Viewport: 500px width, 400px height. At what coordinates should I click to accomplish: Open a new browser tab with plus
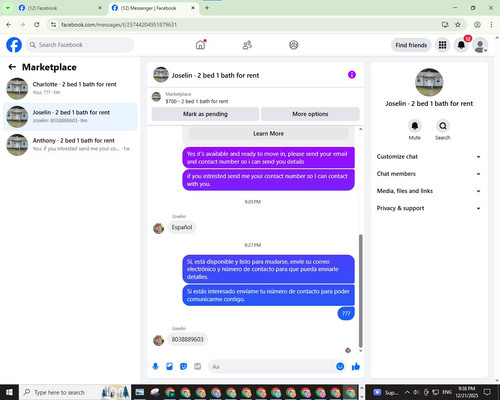click(x=207, y=8)
